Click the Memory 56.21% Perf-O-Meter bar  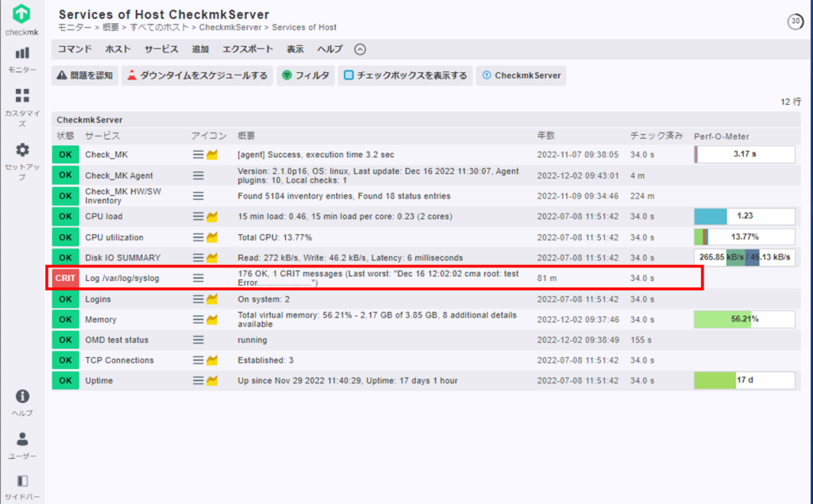pos(745,319)
